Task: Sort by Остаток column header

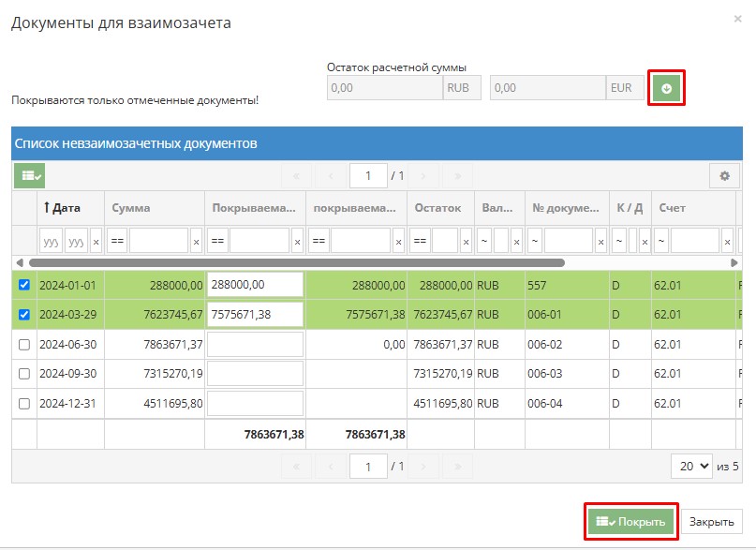Action: [x=438, y=208]
